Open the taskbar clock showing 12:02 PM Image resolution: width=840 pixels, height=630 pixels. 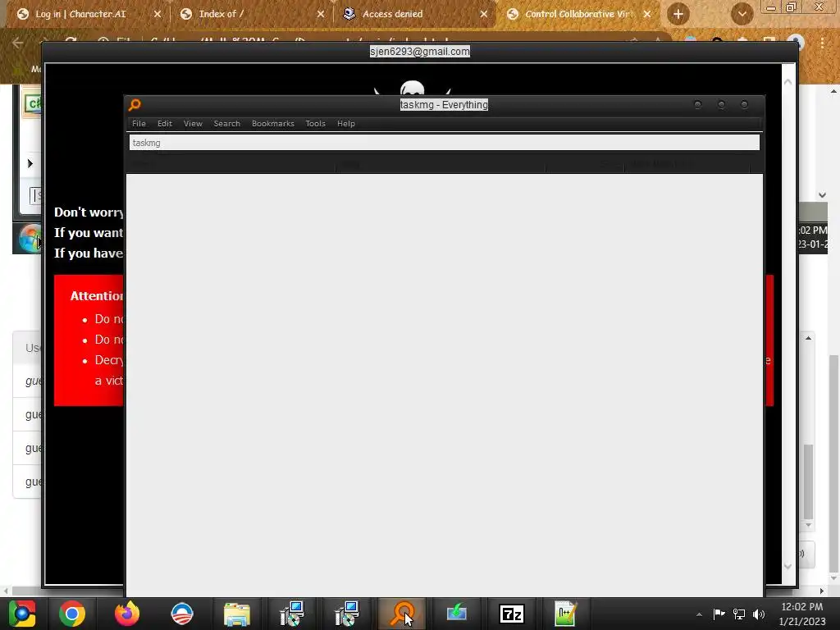pyautogui.click(x=802, y=614)
